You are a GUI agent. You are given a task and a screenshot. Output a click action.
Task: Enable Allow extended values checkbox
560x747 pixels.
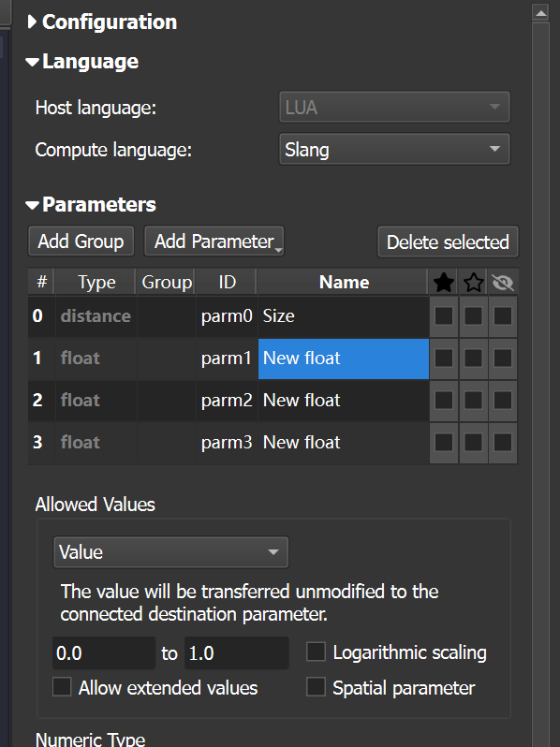[62, 687]
